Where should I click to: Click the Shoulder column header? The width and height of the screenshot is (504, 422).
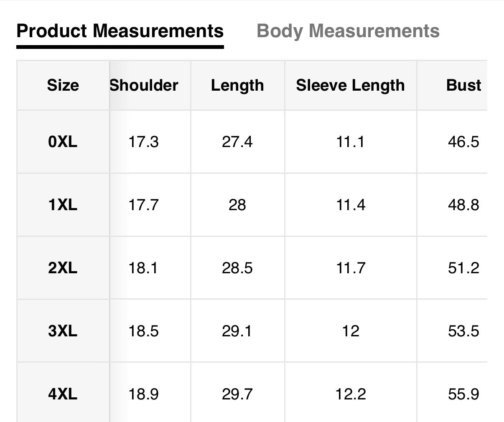point(144,85)
